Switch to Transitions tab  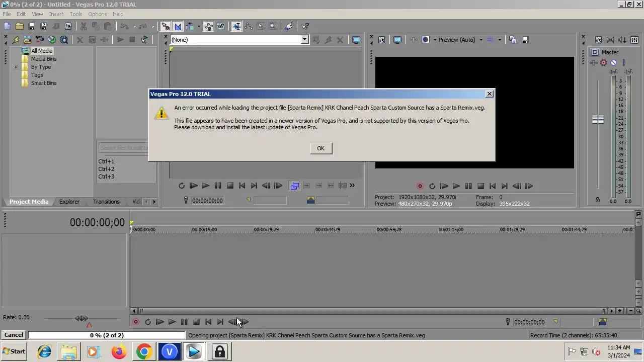pyautogui.click(x=106, y=202)
